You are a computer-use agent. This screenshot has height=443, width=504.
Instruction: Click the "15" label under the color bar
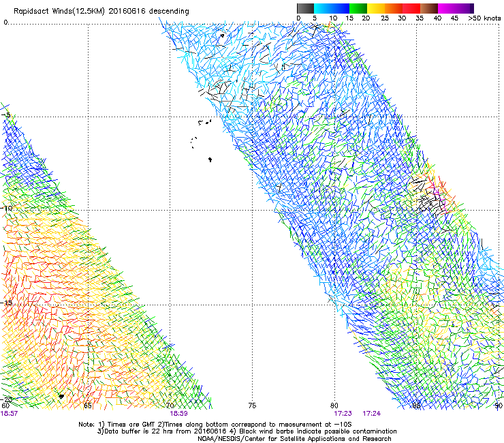(349, 18)
